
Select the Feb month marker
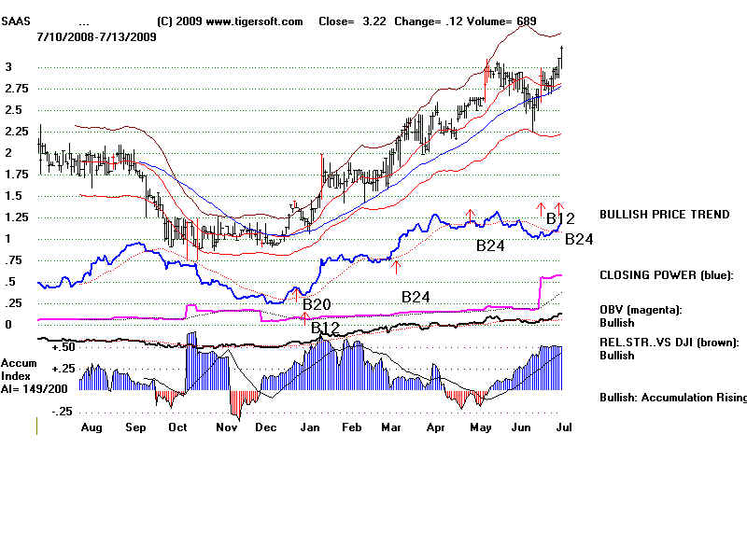click(352, 426)
